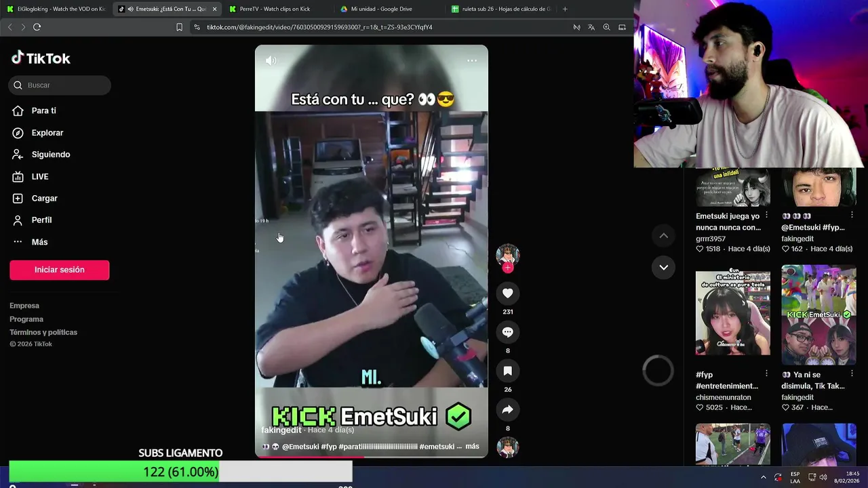Save video with the bookmark icon

coord(508,371)
